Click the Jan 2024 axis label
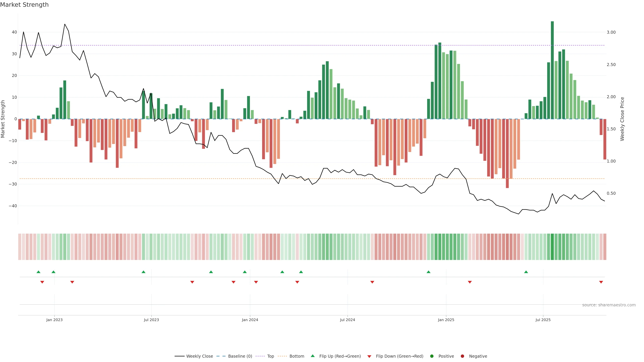The width and height of the screenshot is (644, 362). coord(250,320)
